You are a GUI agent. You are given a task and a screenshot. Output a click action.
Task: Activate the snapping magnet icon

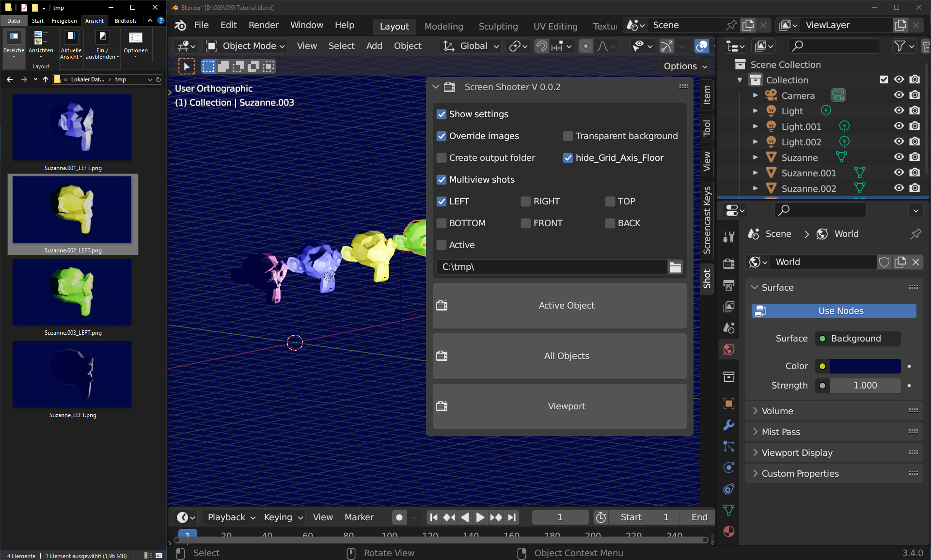(541, 46)
